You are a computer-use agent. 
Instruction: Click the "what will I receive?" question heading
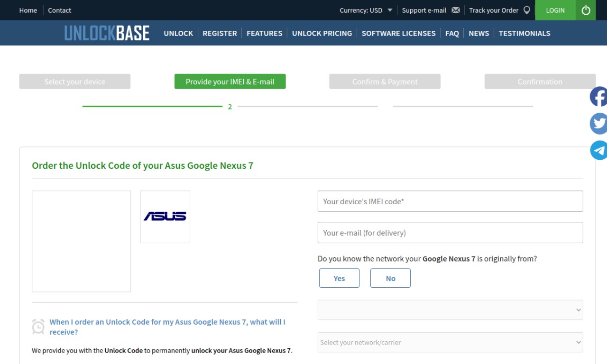pos(167,327)
